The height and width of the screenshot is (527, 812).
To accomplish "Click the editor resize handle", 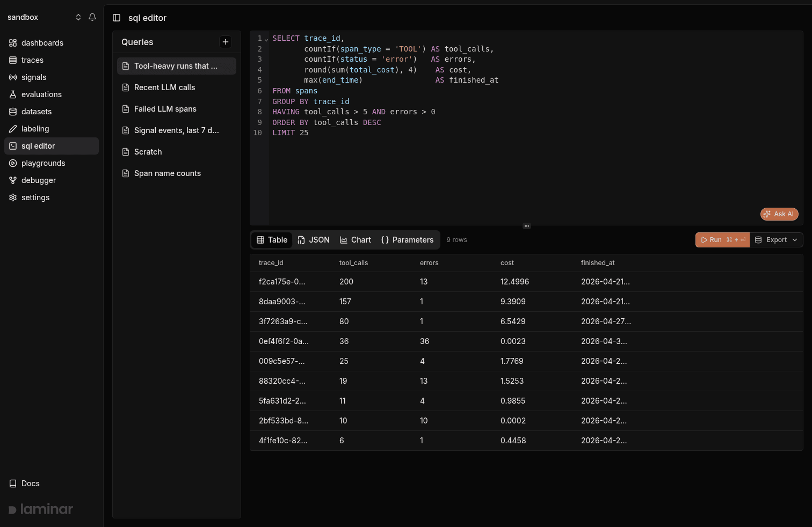I will click(527, 226).
